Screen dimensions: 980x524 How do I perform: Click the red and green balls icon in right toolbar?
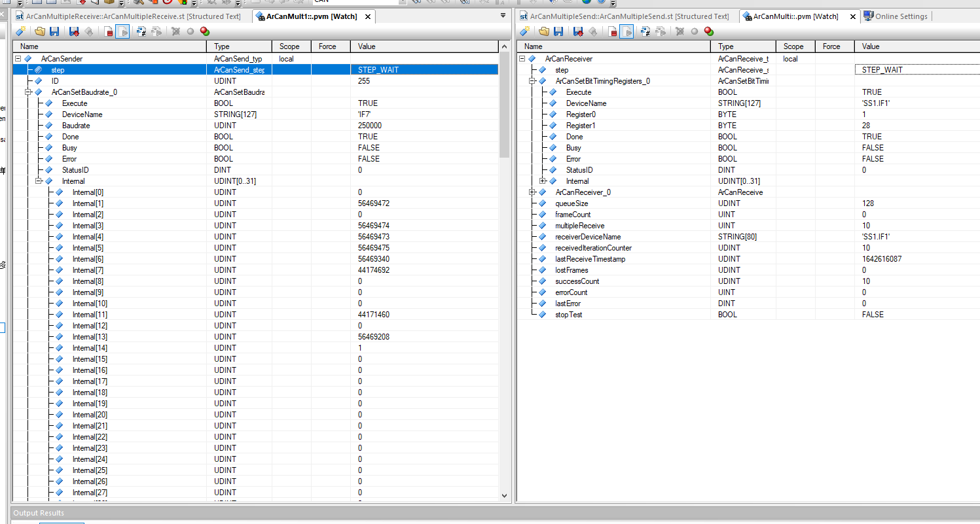708,31
